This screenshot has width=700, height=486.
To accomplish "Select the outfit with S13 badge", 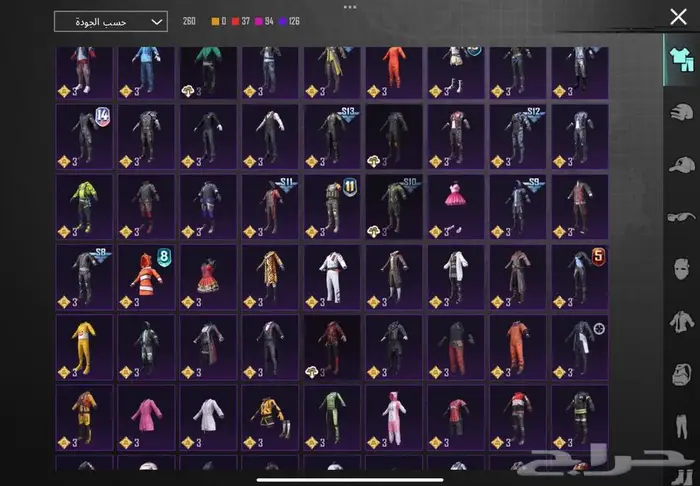I will click(x=332, y=134).
